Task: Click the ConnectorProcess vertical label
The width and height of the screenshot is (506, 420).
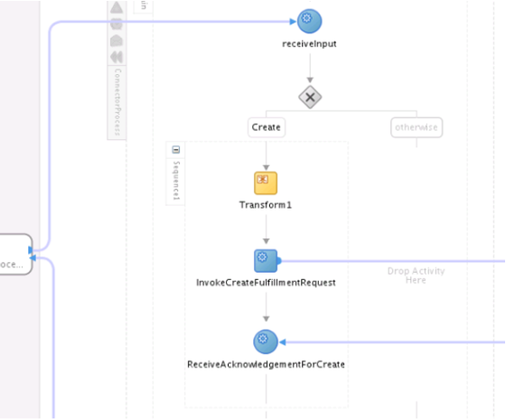Action: pos(117,102)
